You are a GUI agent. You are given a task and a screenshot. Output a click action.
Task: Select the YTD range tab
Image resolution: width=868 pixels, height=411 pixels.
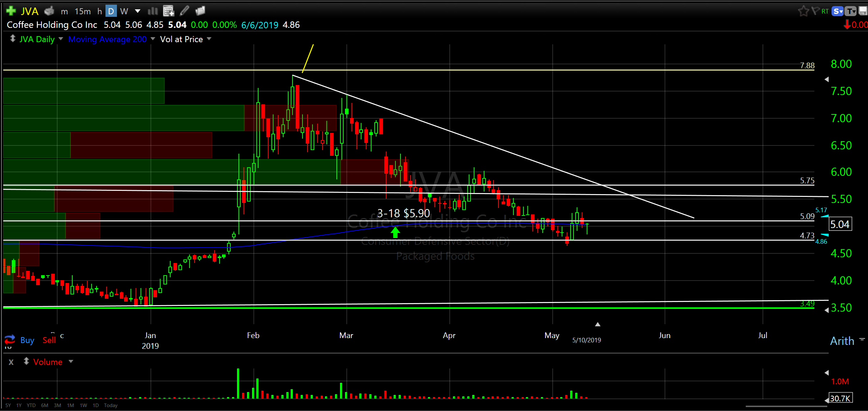31,405
